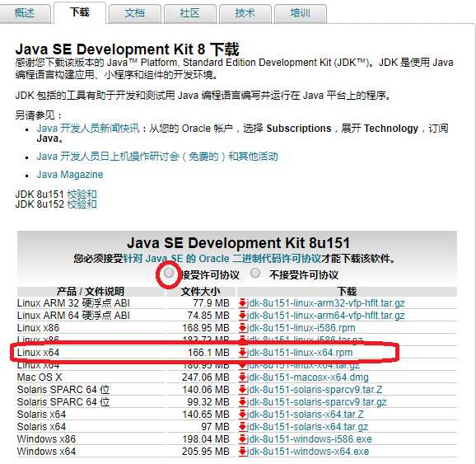Click download arrow icon beside windows-i586.exe
The height and width of the screenshot is (464, 476).
click(242, 439)
